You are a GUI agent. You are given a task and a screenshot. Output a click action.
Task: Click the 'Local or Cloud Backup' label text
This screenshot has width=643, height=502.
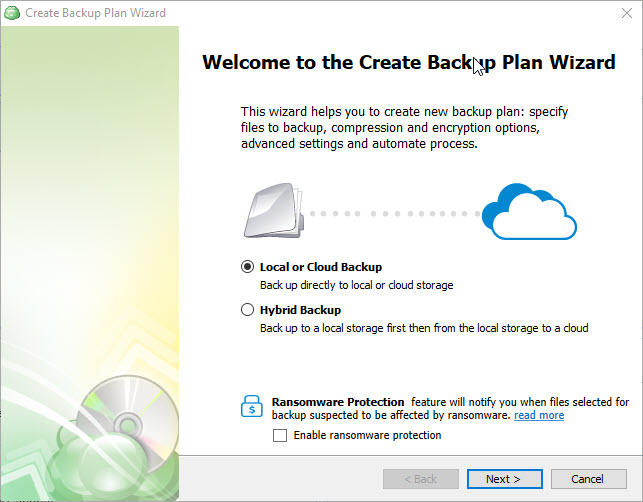click(x=321, y=267)
